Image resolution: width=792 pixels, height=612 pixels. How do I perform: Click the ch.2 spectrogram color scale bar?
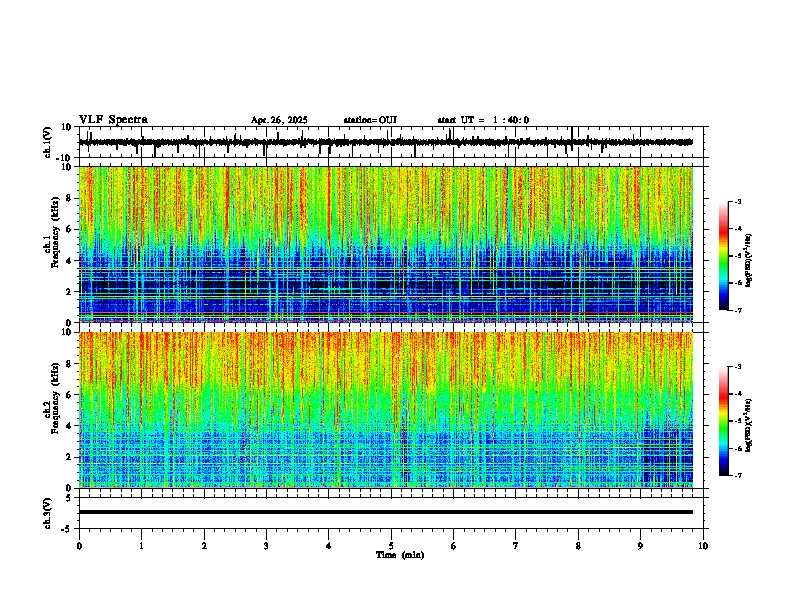724,421
